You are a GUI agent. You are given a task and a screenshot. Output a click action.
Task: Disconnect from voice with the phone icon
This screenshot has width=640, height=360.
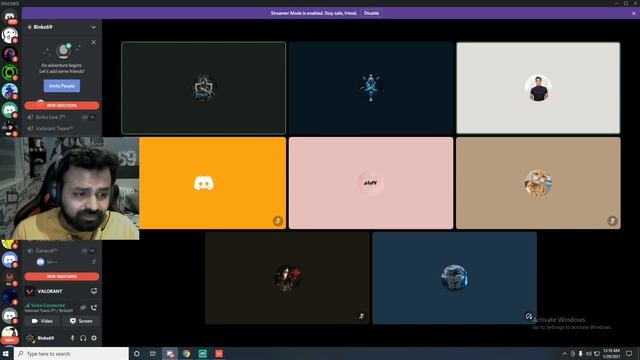click(94, 307)
